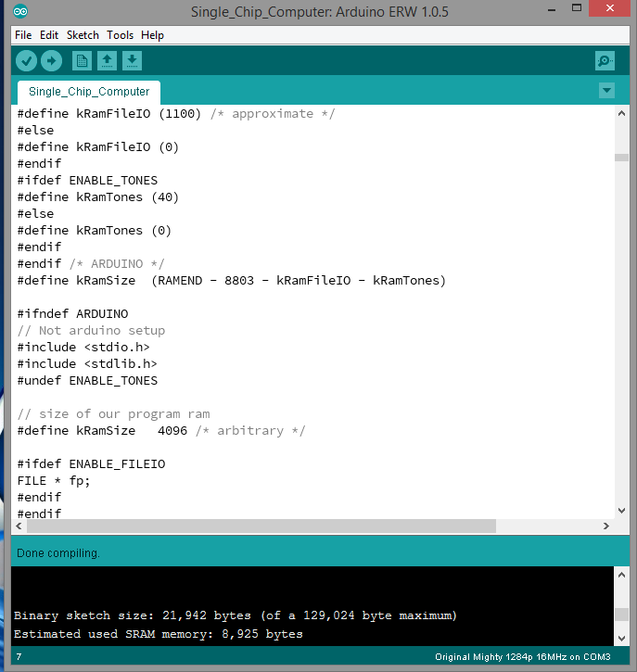Click 'Original Mighty 1284p 16MHz on COM3' status
The width and height of the screenshot is (637, 672).
coord(523,657)
